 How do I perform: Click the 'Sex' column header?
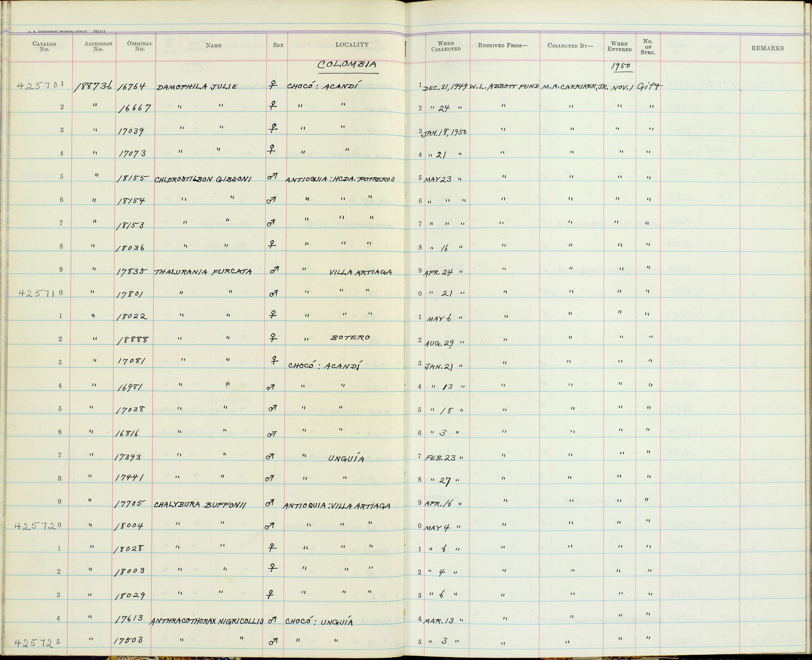(x=278, y=45)
